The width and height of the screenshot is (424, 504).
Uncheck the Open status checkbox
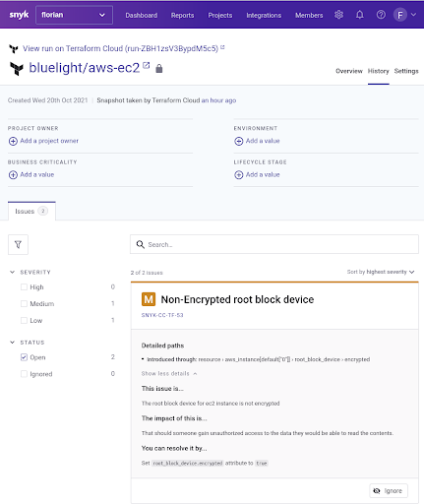(x=24, y=357)
